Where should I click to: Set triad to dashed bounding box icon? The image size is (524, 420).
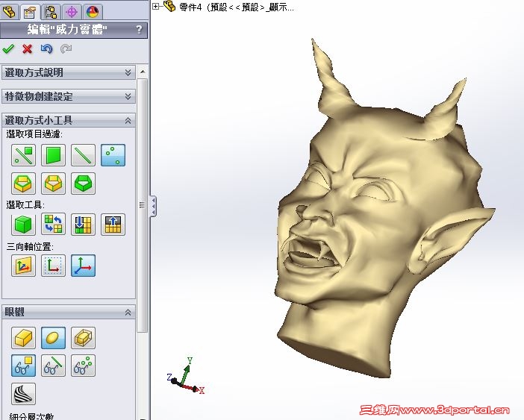click(x=53, y=266)
